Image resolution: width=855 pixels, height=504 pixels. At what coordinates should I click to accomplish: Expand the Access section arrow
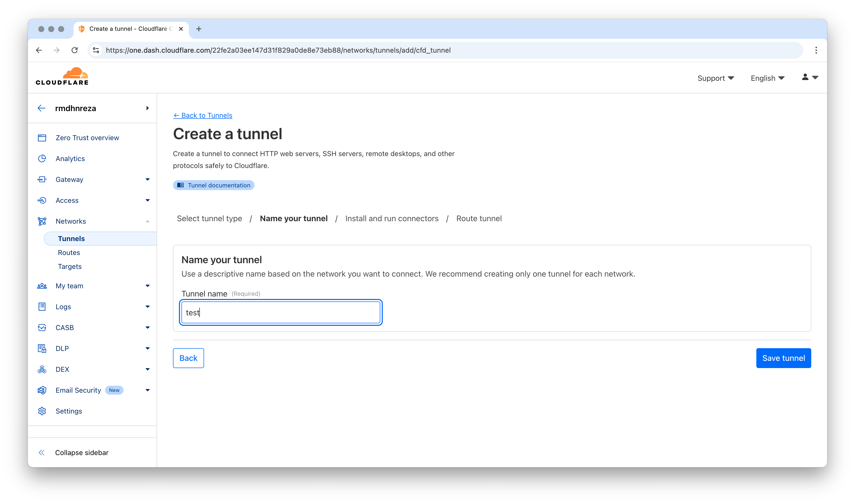[148, 200]
